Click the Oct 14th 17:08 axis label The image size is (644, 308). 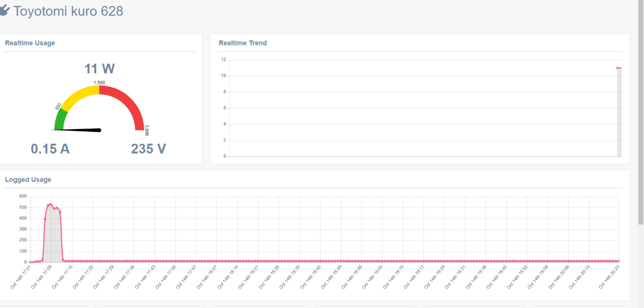tap(41, 277)
